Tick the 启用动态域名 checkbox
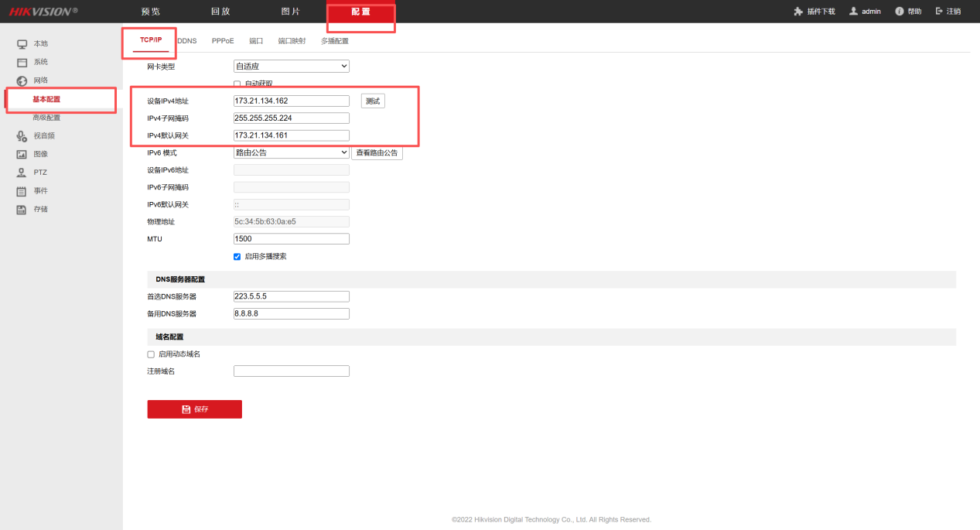 click(x=151, y=354)
